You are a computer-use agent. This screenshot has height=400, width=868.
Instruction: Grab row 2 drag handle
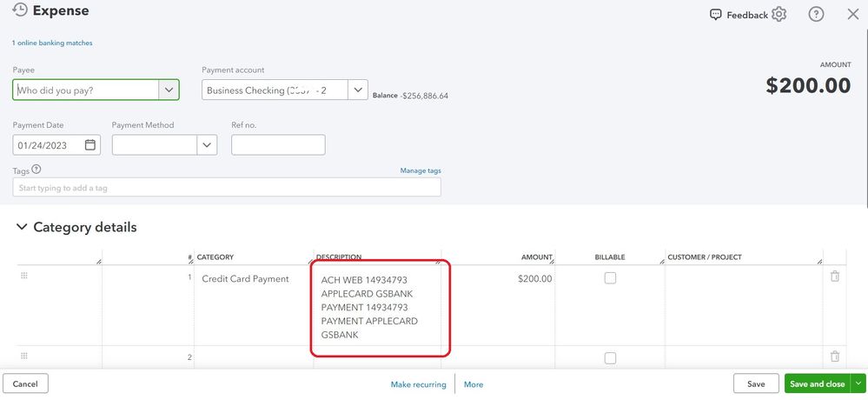23,356
